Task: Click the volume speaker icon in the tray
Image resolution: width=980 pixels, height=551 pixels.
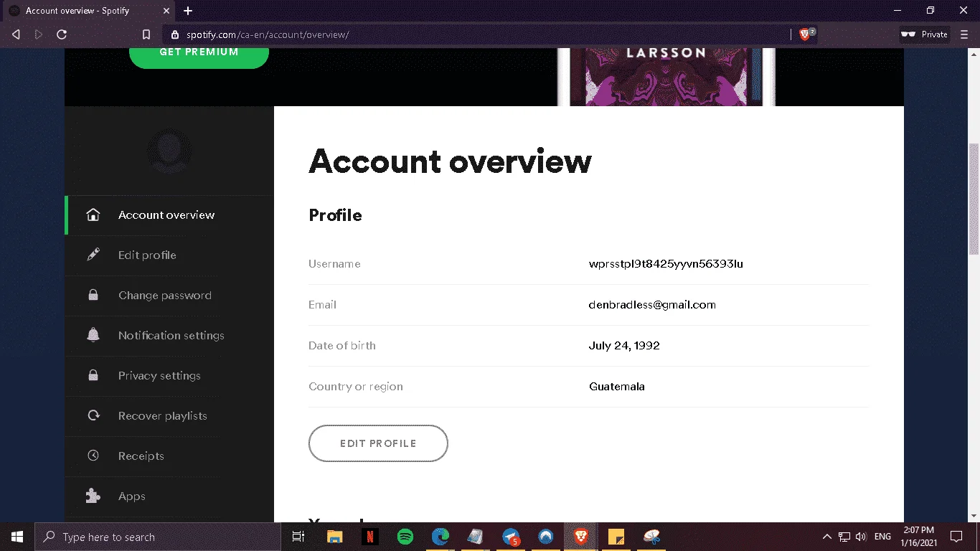Action: coord(862,537)
